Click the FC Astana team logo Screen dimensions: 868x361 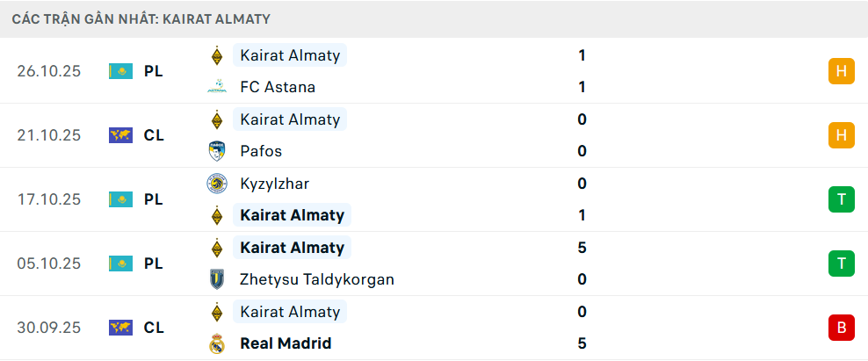(x=216, y=87)
